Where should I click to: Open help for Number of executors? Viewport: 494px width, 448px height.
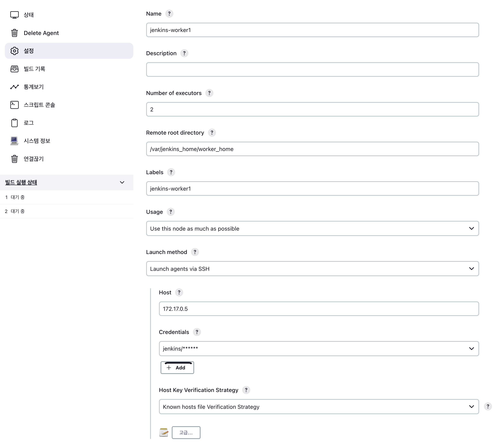tap(209, 93)
